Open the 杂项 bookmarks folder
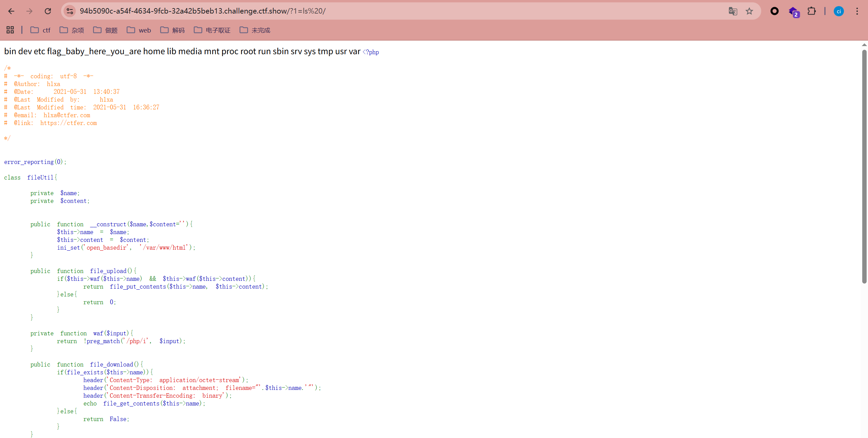Screen dimensions: 868x438 (x=72, y=30)
